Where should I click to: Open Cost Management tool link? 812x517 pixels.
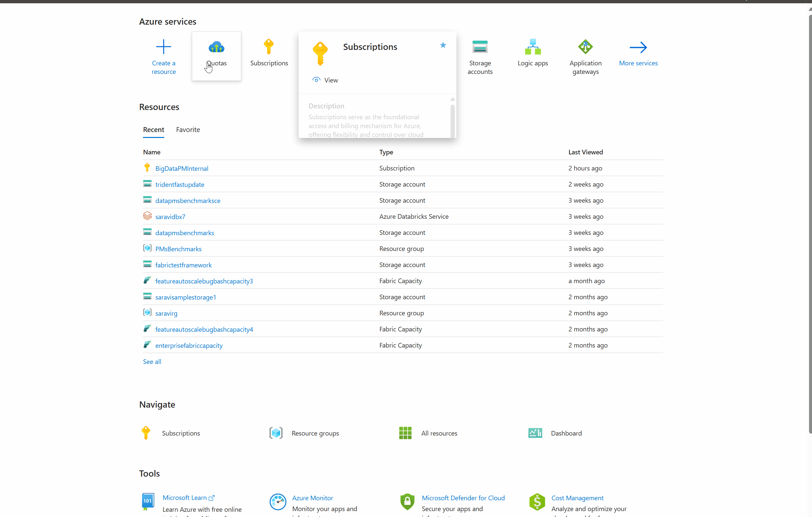click(x=577, y=498)
